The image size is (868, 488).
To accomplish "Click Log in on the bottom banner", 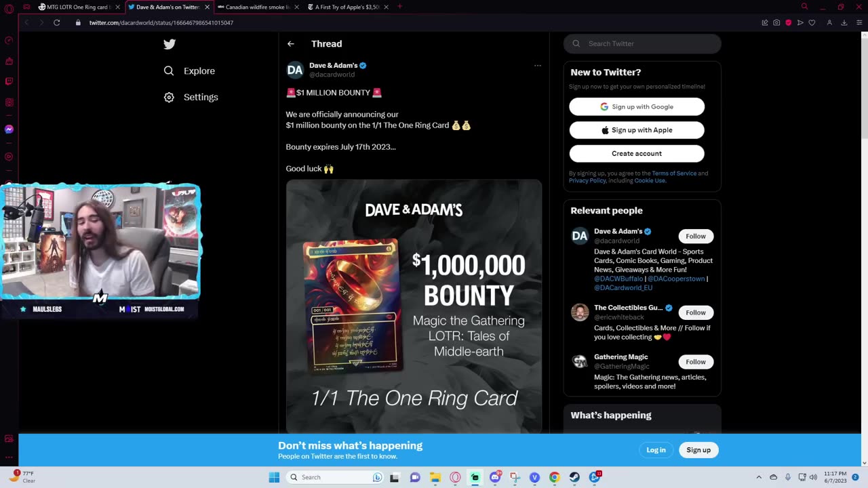I will [656, 450].
